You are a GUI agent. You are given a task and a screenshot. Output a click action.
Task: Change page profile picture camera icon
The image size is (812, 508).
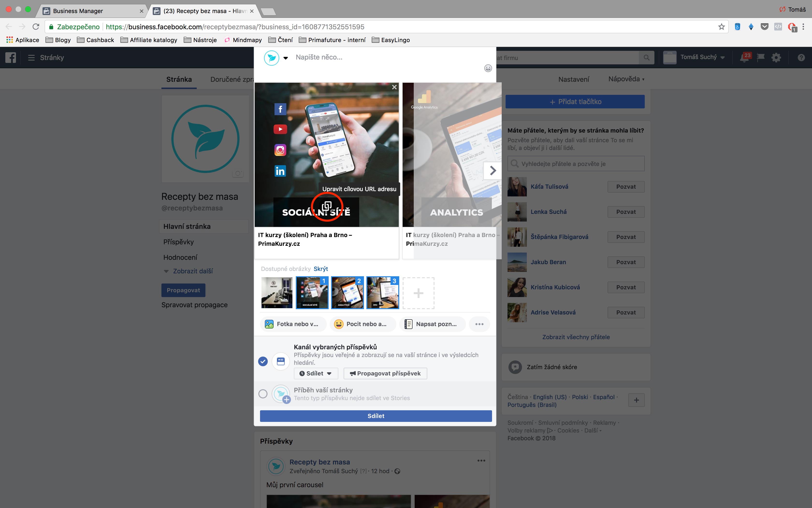[238, 173]
